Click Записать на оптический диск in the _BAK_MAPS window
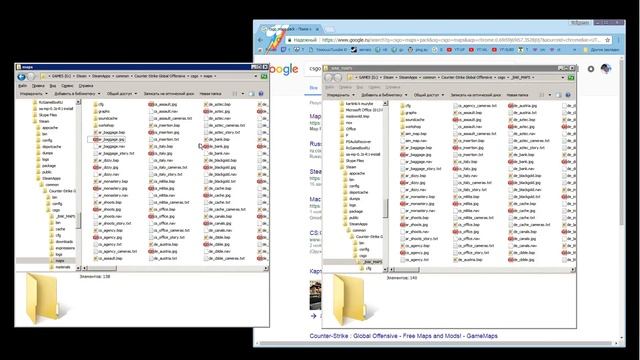Screen dimensions: 640x360 coord(476,95)
